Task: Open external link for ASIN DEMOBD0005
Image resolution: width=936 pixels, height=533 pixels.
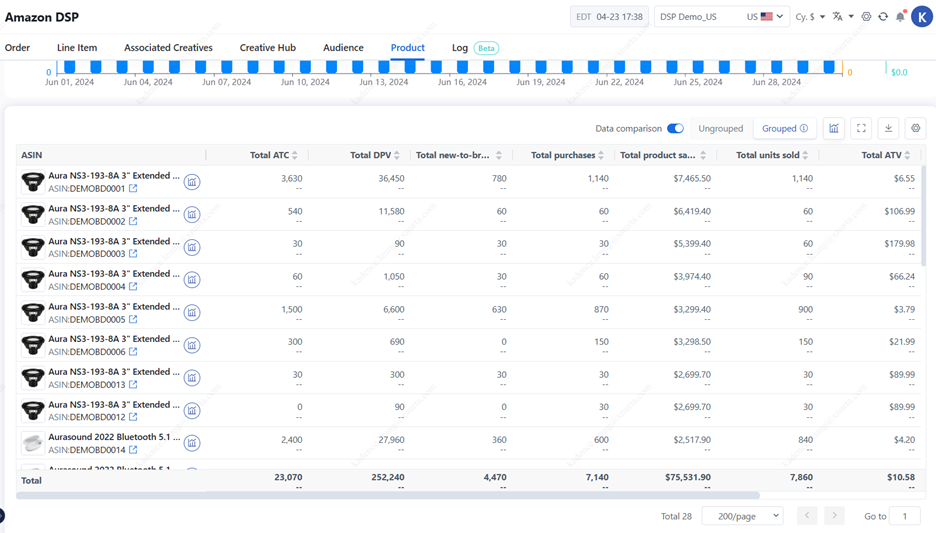Action: (133, 320)
